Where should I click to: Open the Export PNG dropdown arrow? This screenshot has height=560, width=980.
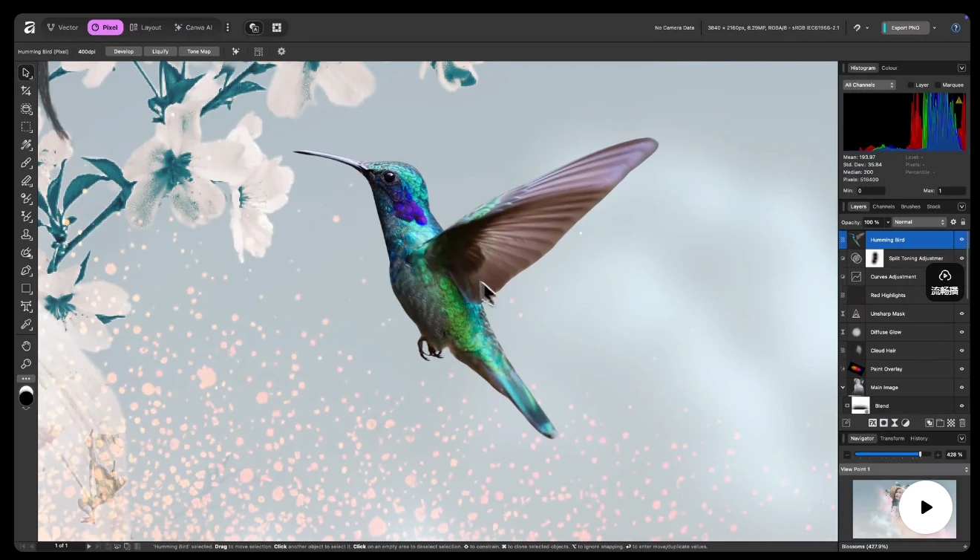click(x=934, y=27)
